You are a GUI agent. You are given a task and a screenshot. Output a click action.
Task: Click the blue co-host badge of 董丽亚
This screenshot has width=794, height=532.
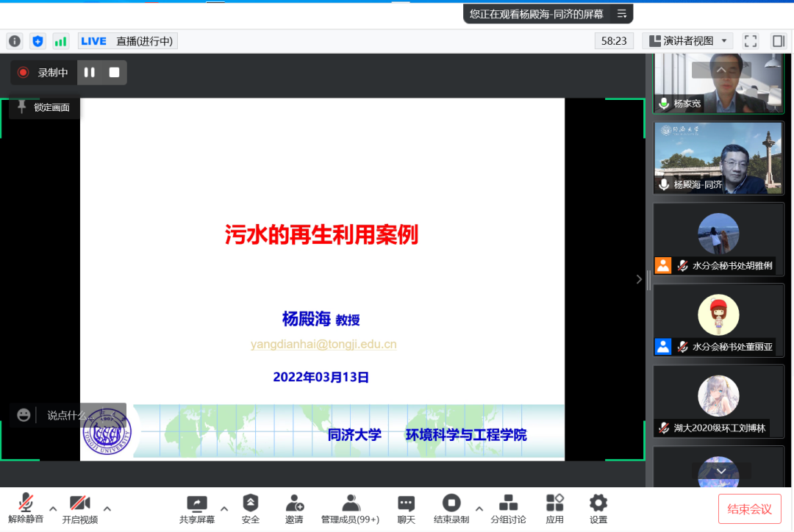pos(663,346)
